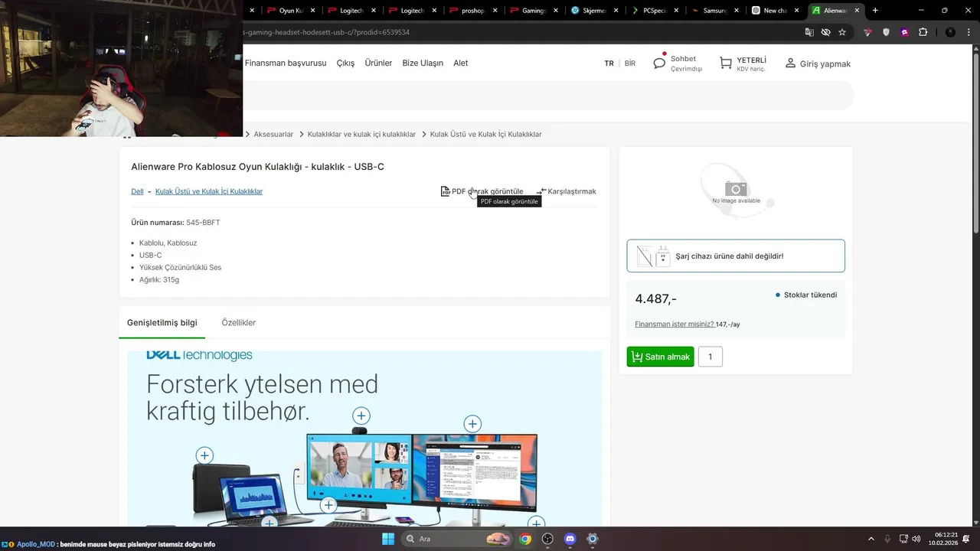The height and width of the screenshot is (551, 980).
Task: Switch site language to BİR
Action: pyautogui.click(x=630, y=64)
